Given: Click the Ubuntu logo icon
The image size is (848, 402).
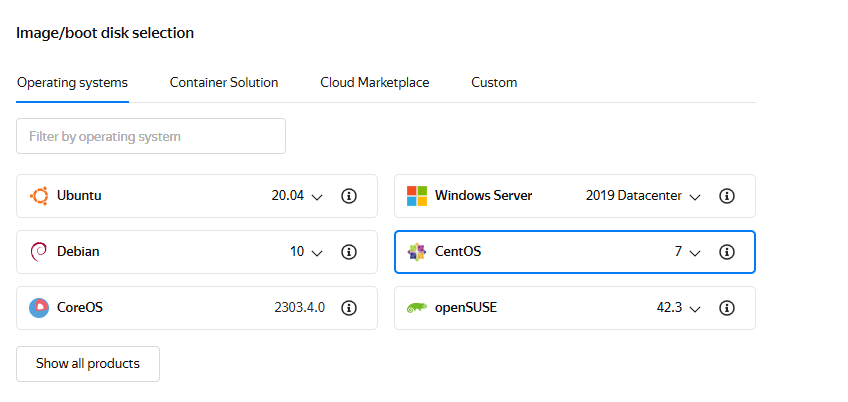Looking at the screenshot, I should click(39, 196).
